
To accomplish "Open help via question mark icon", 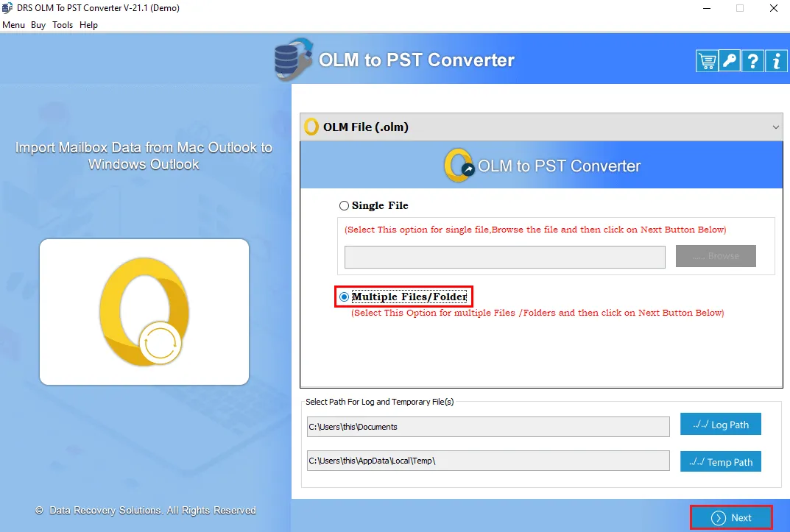I will point(752,61).
